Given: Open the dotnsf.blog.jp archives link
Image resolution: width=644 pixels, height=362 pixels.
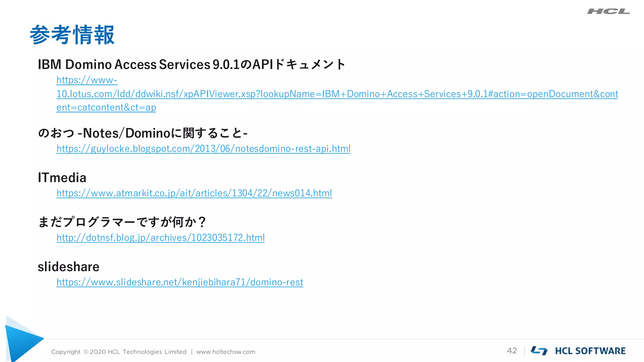Looking at the screenshot, I should click(160, 238).
